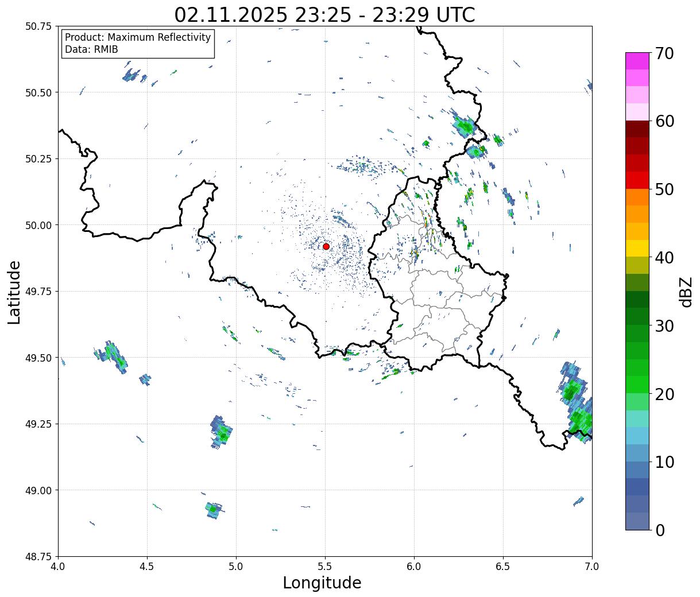Pick the light blue swatch between 10 and 20 dBZ

click(637, 436)
